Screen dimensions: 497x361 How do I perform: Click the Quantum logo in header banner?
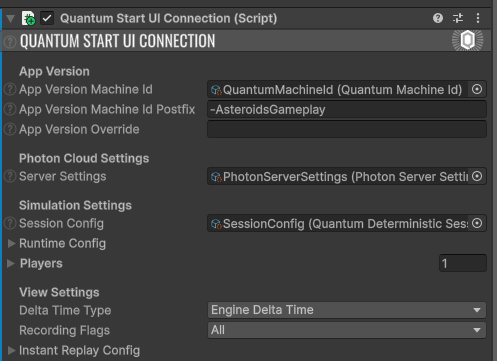click(467, 40)
